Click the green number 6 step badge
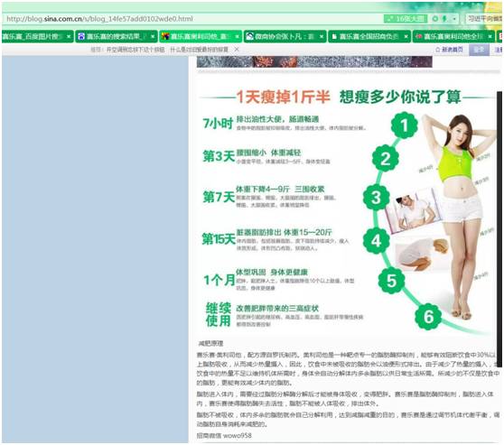Viewport: 504px width, 445px height. click(428, 317)
